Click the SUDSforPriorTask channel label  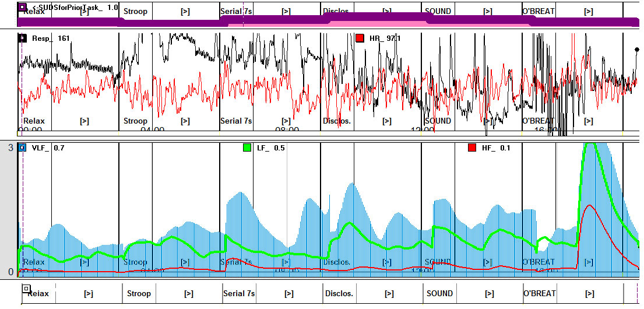pos(69,8)
